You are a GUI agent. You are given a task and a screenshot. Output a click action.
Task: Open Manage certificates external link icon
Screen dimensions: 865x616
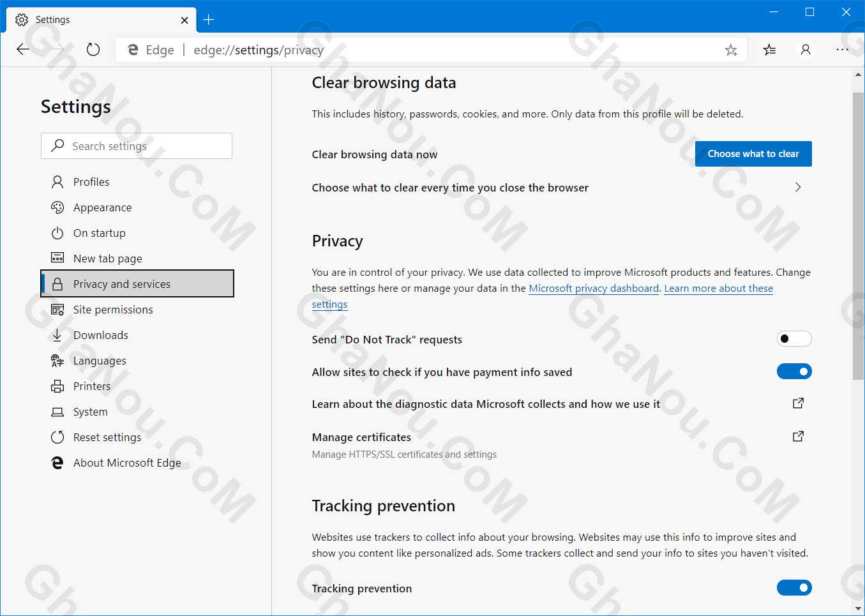[x=798, y=437]
